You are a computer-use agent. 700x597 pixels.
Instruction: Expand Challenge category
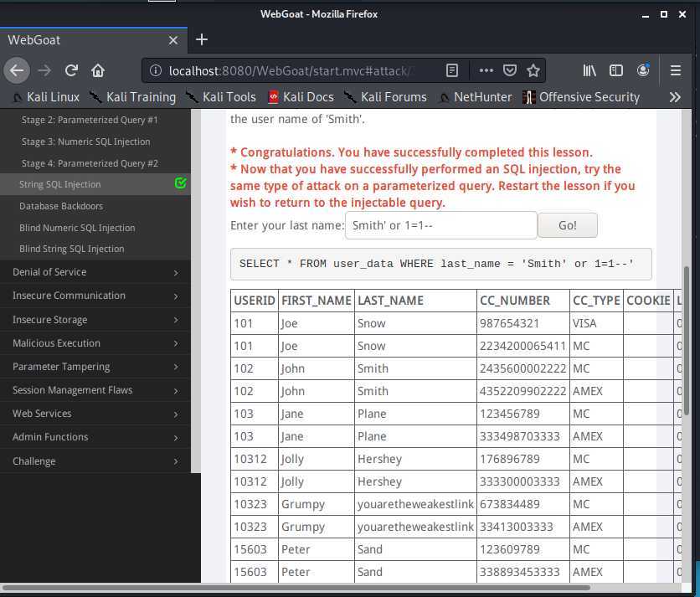click(95, 461)
